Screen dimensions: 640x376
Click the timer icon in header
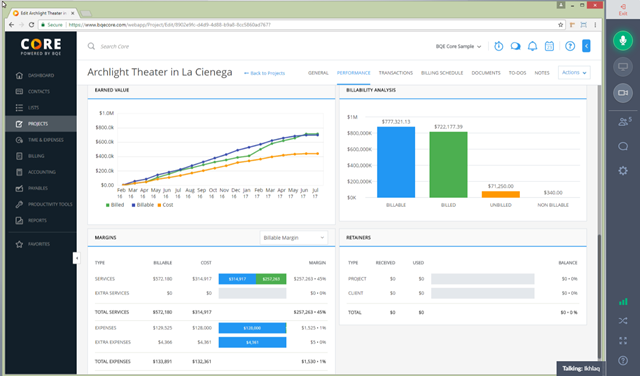pos(498,46)
